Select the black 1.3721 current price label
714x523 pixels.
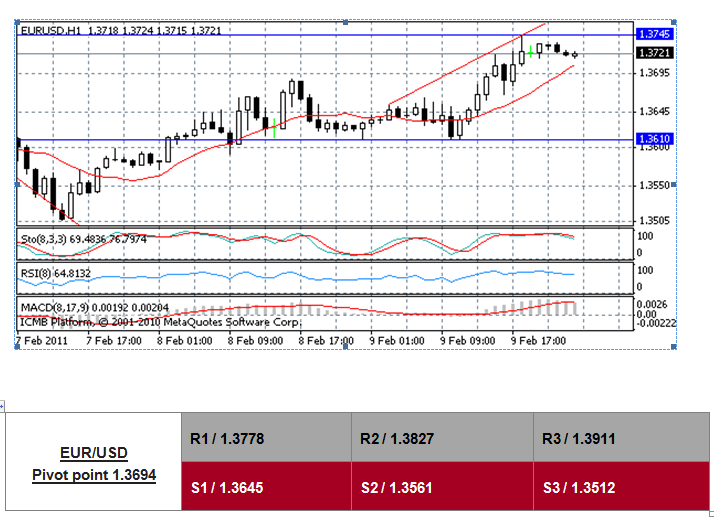click(x=654, y=53)
